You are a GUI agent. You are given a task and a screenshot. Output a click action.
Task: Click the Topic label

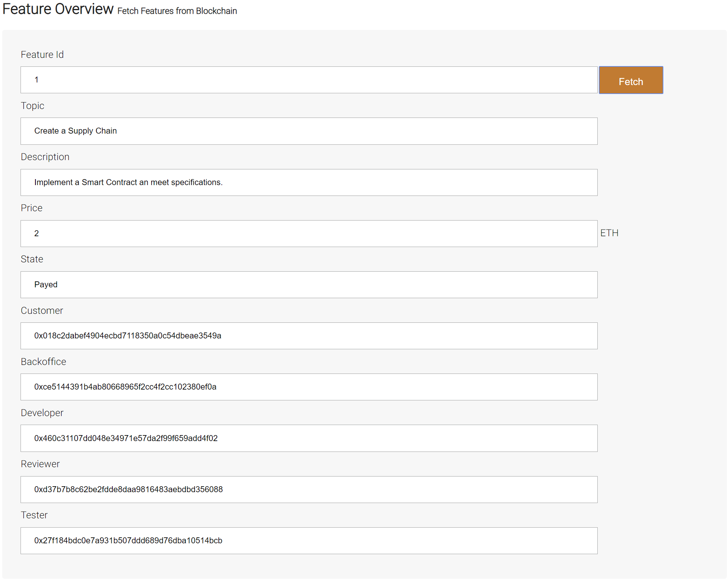[32, 106]
